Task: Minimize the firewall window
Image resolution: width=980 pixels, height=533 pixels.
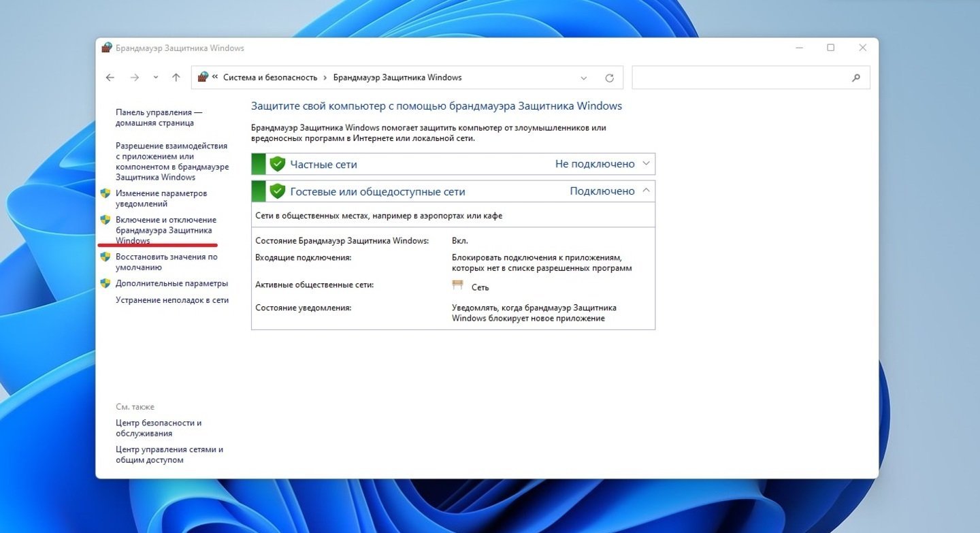Action: point(799,48)
